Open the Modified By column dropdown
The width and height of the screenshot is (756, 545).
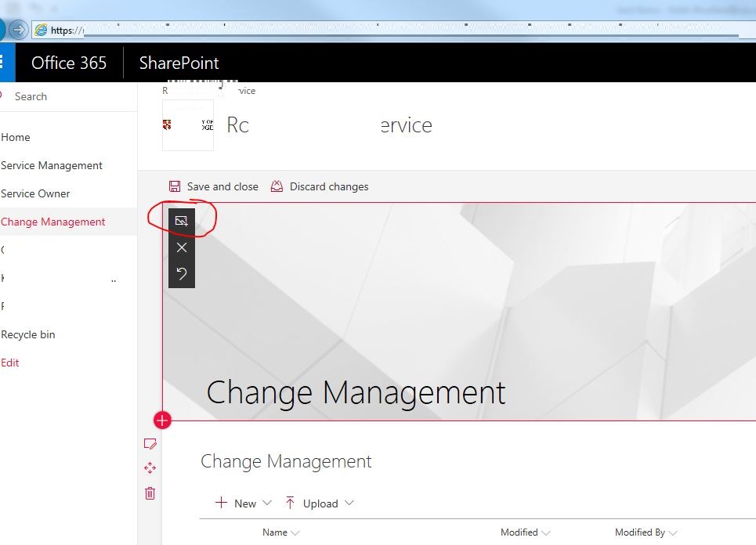coord(673,533)
